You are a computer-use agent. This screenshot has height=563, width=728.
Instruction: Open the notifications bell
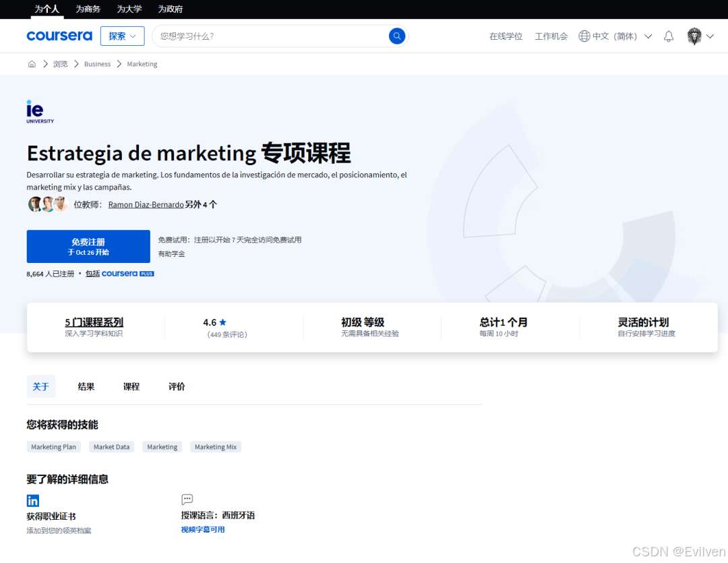coord(668,36)
